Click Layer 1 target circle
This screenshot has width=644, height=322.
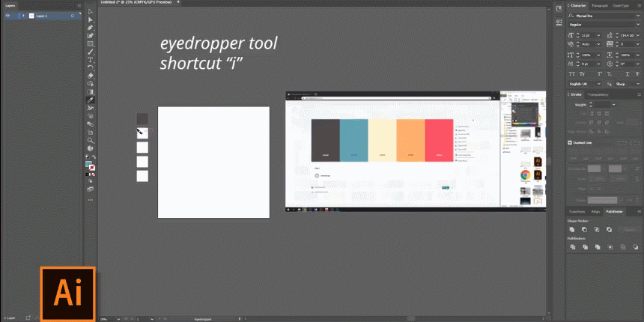click(73, 16)
